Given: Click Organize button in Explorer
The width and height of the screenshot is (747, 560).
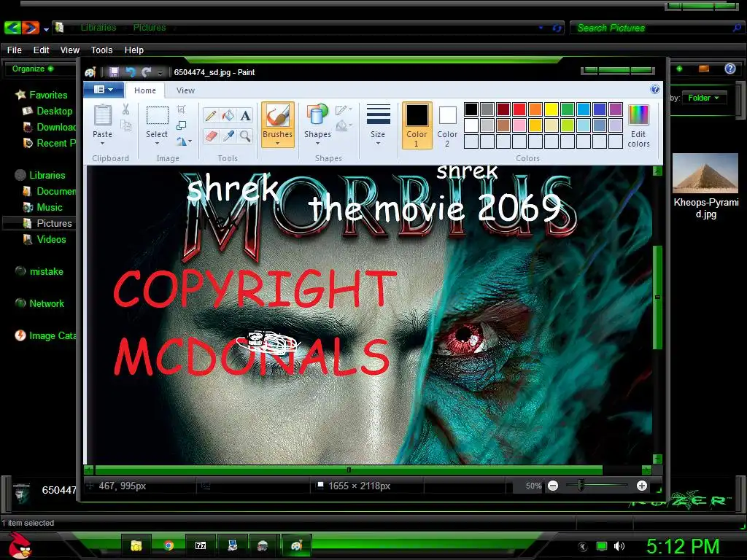Looking at the screenshot, I should (32, 69).
